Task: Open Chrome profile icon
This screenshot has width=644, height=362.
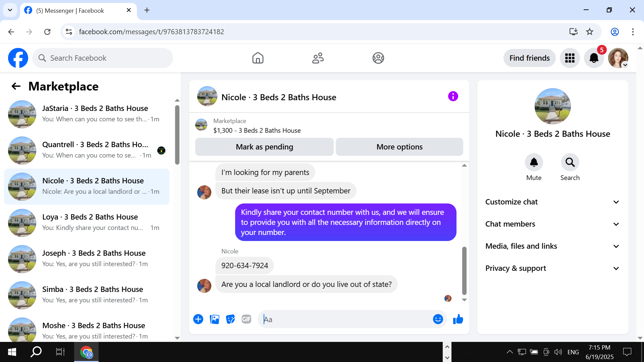Action: click(615, 32)
